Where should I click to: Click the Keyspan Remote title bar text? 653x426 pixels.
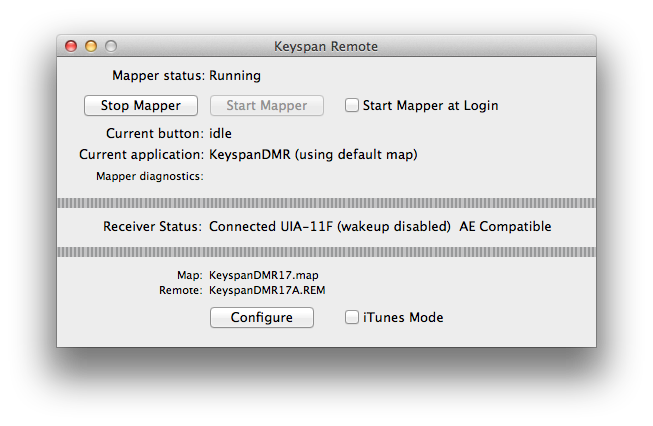click(x=326, y=46)
